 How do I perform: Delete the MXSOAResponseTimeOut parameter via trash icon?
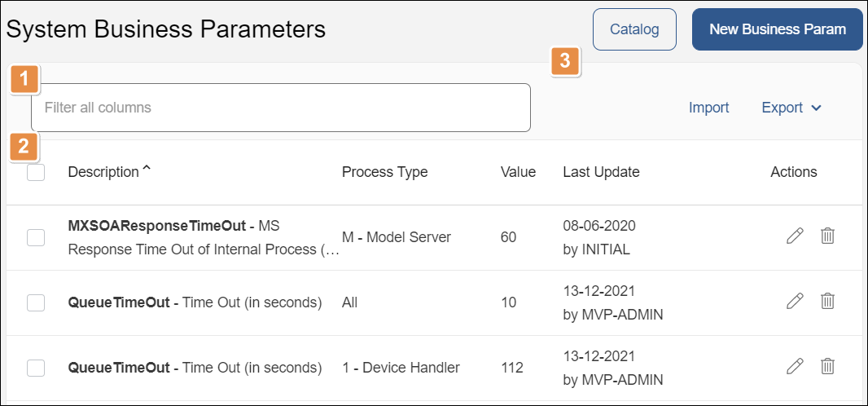coord(827,236)
